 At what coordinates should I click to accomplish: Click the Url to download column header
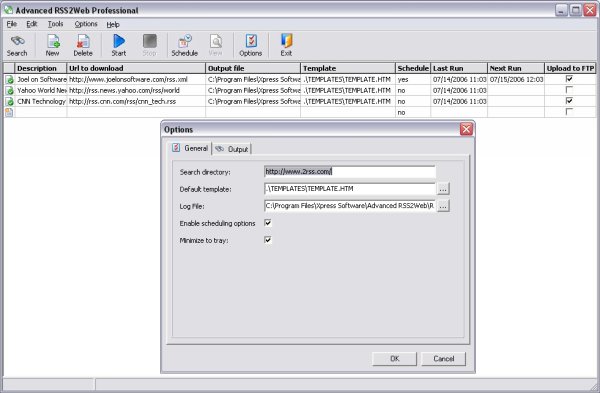(136, 68)
